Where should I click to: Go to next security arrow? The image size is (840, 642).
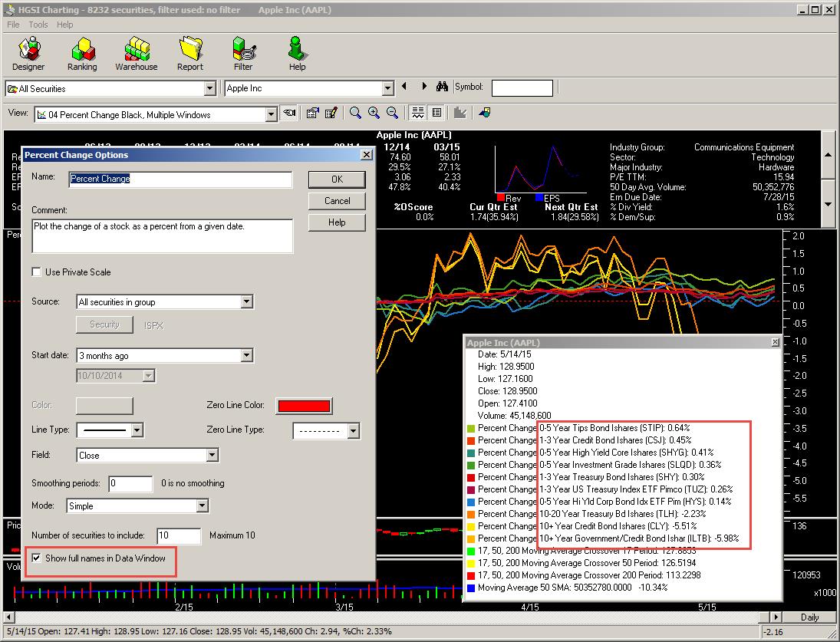[424, 86]
